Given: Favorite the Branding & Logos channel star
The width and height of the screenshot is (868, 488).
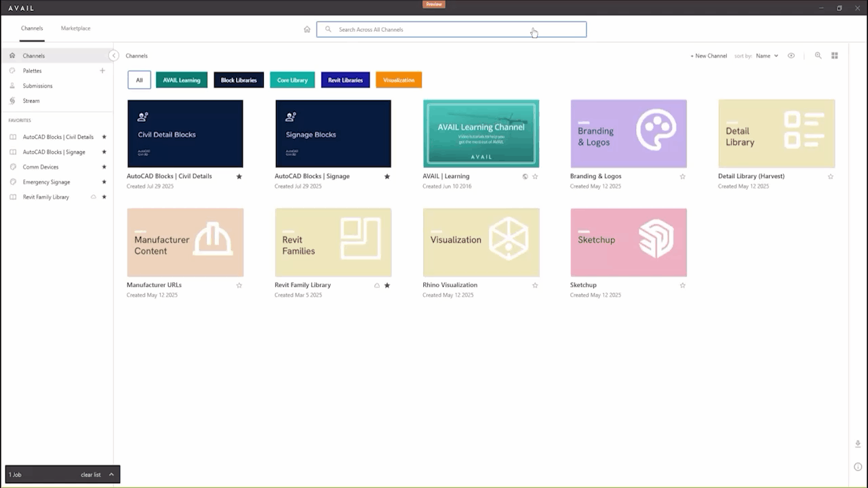Looking at the screenshot, I should (x=683, y=176).
